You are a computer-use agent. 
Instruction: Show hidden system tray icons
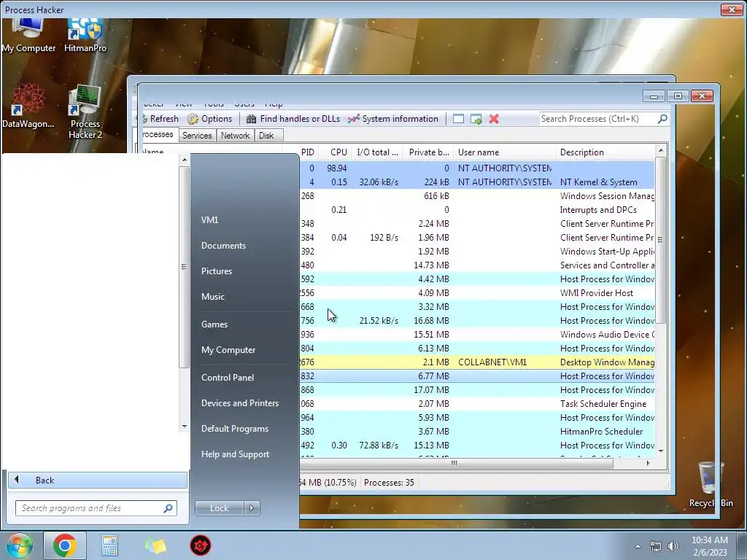(638, 546)
